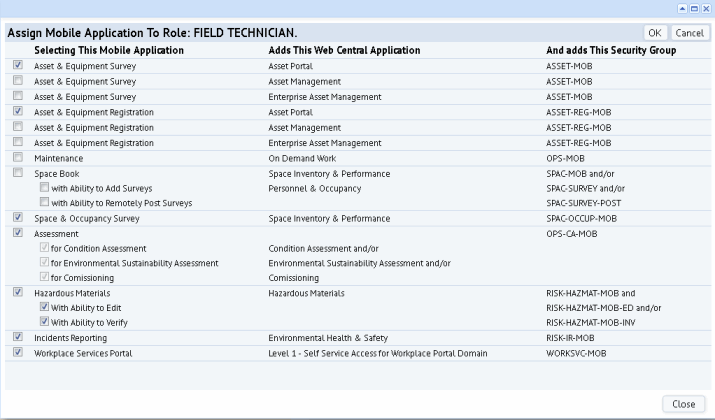Click the X icon in the title bar
Image resolution: width=715 pixels, height=420 pixels.
pos(705,8)
